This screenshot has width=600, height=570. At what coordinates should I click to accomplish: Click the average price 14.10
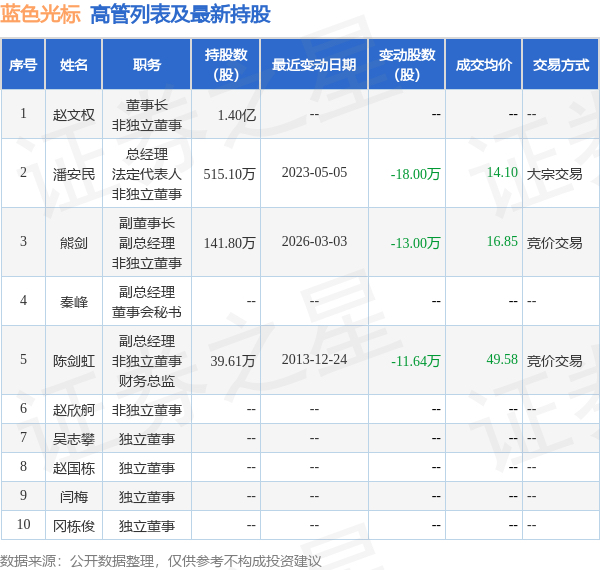coord(502,173)
